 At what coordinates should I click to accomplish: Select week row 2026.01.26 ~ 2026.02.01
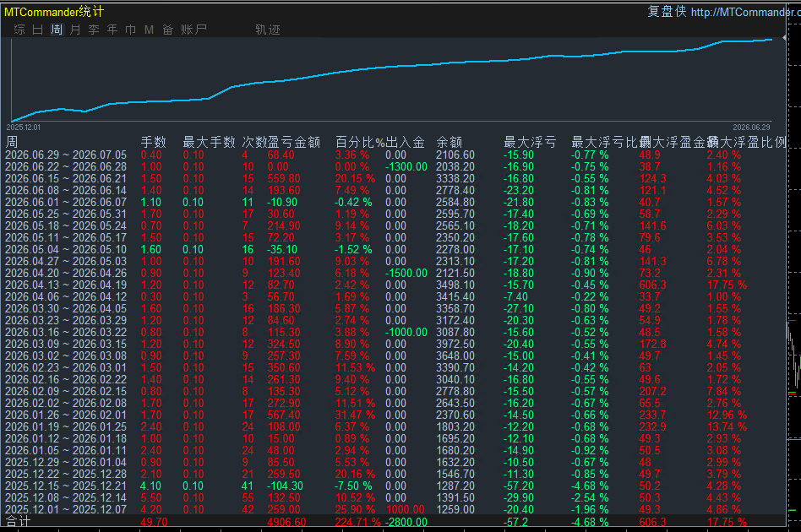point(394,415)
